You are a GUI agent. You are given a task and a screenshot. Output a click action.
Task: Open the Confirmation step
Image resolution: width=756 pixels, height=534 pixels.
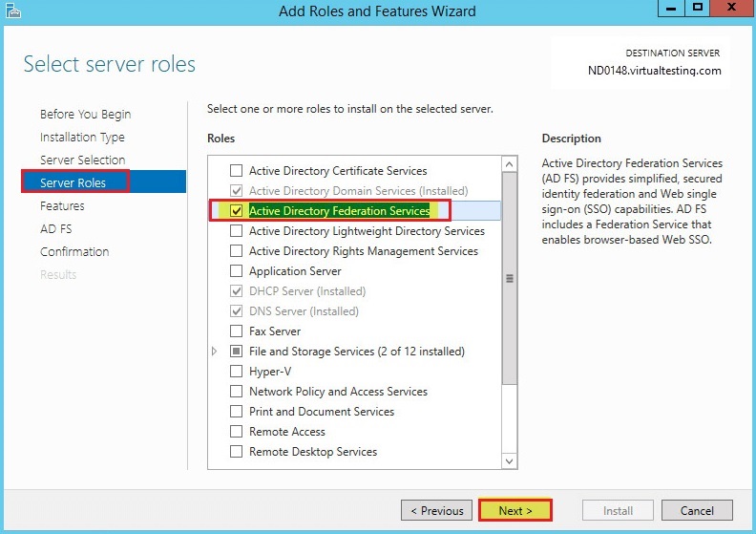[74, 252]
